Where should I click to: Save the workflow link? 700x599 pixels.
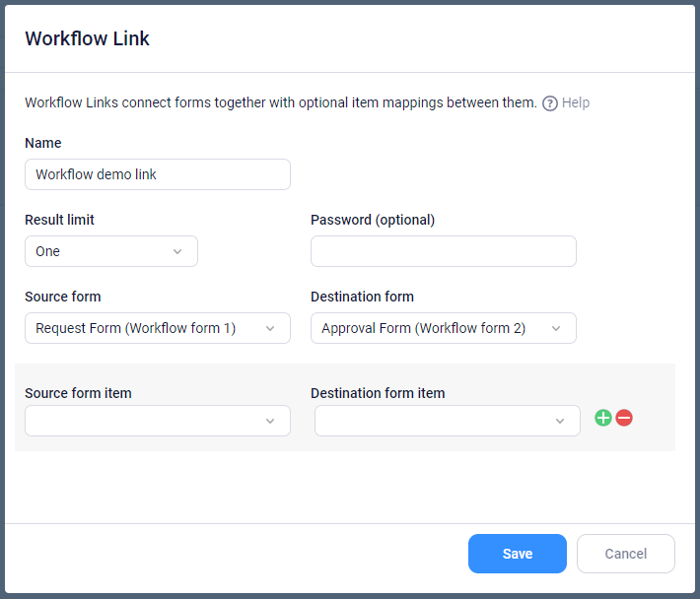(x=518, y=554)
